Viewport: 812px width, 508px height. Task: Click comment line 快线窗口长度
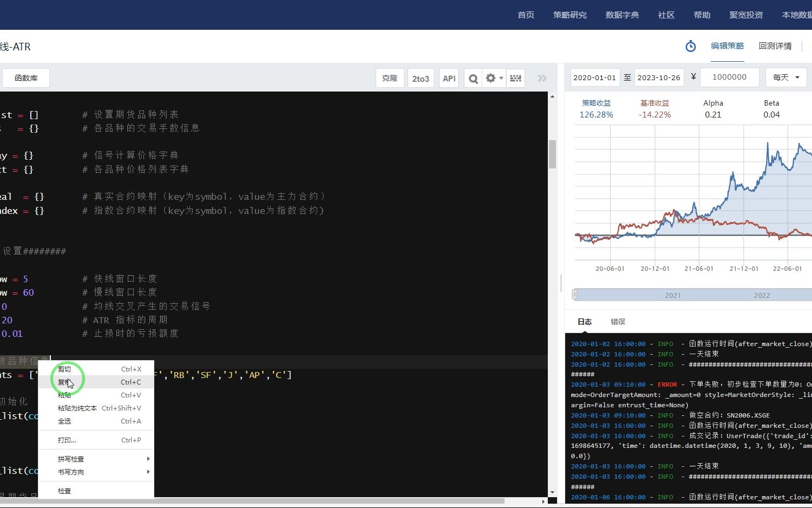tap(120, 279)
